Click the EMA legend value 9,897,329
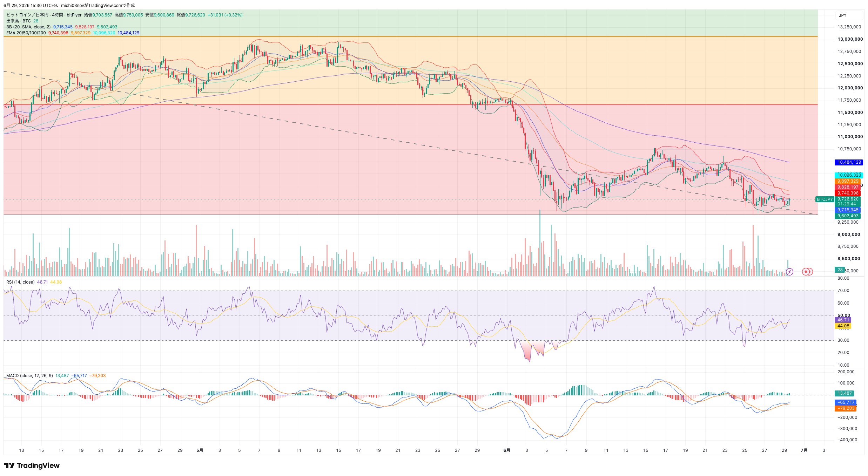 click(x=81, y=33)
